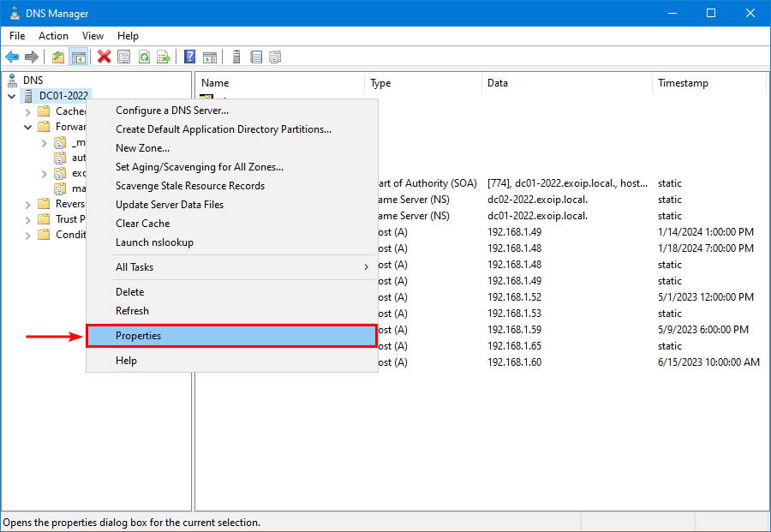
Task: Open the Action menu in menu bar
Action: (x=53, y=36)
